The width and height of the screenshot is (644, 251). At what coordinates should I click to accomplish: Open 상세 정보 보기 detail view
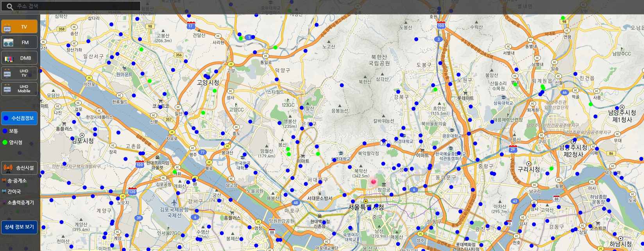point(20,227)
